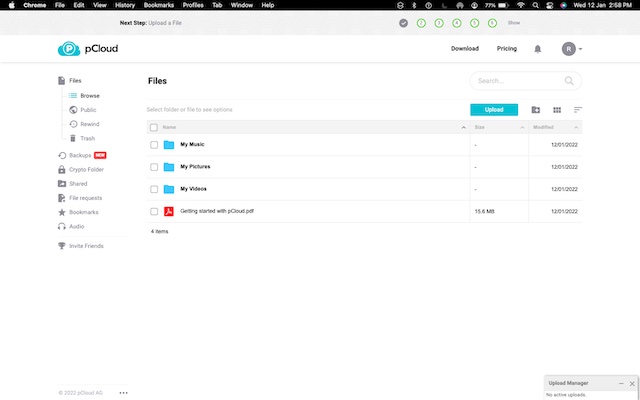This screenshot has width=640, height=400.
Task: Select onboarding step 6 circle
Action: [492, 23]
